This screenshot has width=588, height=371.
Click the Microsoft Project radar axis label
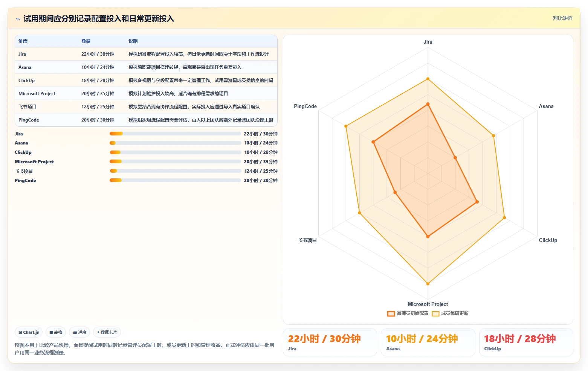pyautogui.click(x=428, y=304)
